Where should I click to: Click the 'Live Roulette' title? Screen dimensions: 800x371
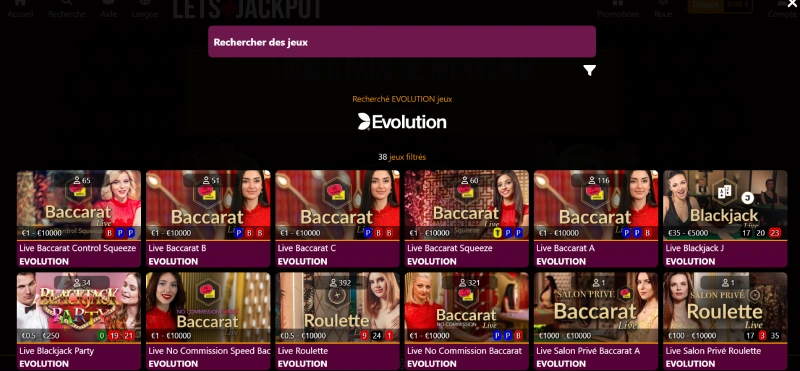coord(303,351)
